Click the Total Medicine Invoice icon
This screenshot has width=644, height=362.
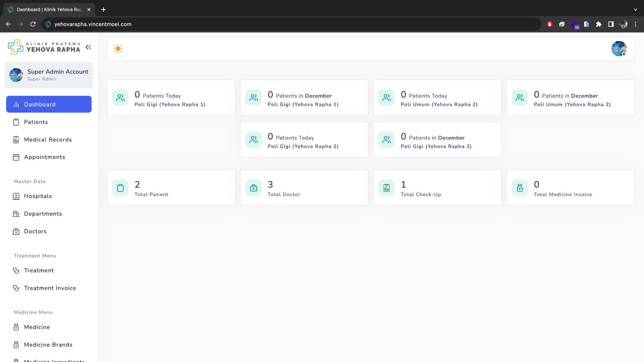(x=520, y=188)
